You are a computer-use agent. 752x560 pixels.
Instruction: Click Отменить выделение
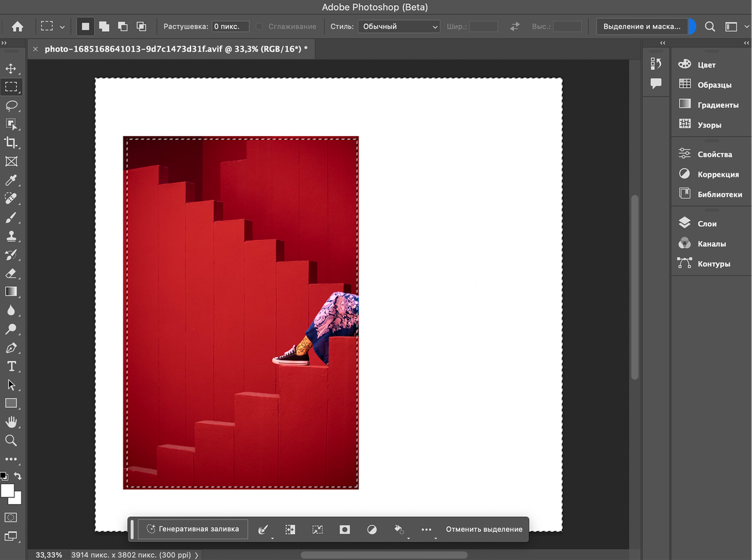coord(484,529)
